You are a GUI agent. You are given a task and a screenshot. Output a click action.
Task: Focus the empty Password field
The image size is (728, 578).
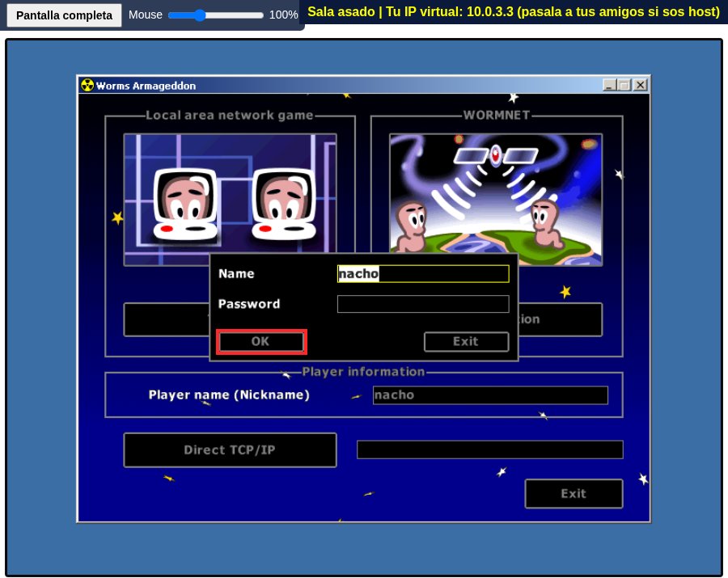pyautogui.click(x=423, y=304)
